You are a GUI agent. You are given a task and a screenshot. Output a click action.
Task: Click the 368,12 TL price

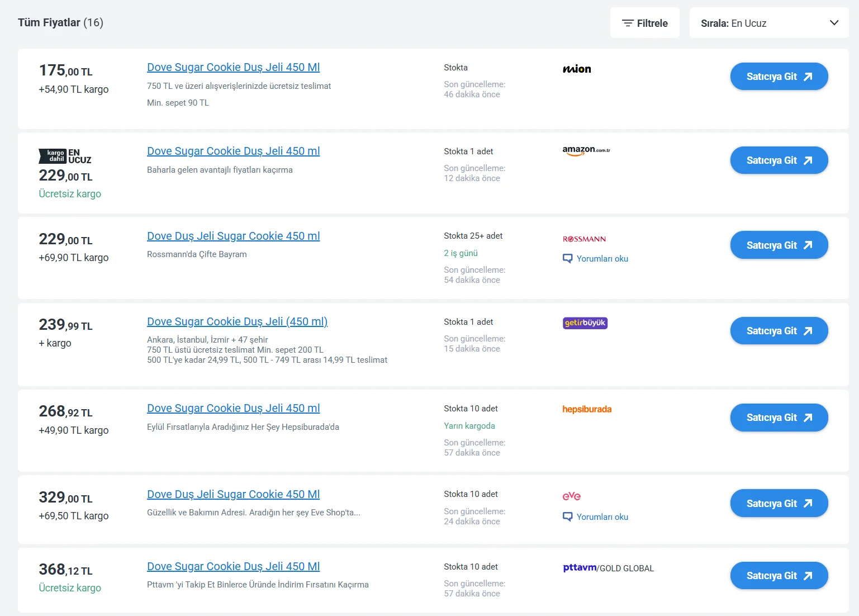pos(65,570)
